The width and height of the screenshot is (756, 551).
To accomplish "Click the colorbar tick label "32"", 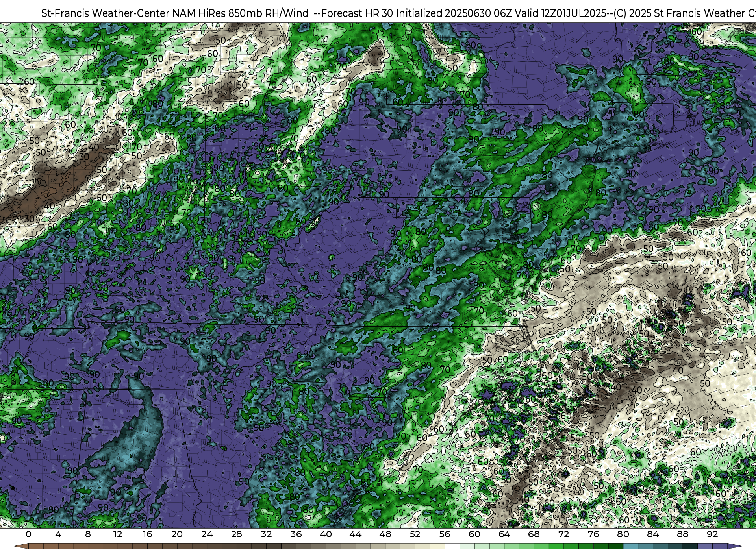I will (266, 534).
